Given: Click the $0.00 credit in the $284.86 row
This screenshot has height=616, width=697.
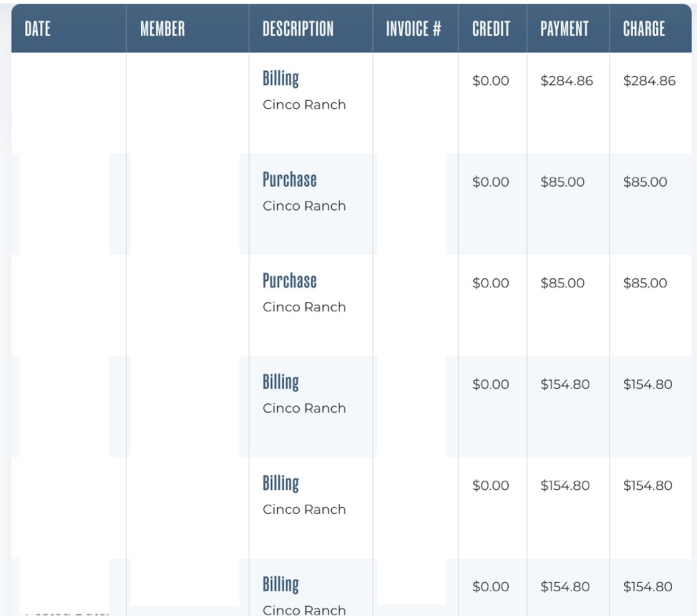Looking at the screenshot, I should pyautogui.click(x=490, y=81).
